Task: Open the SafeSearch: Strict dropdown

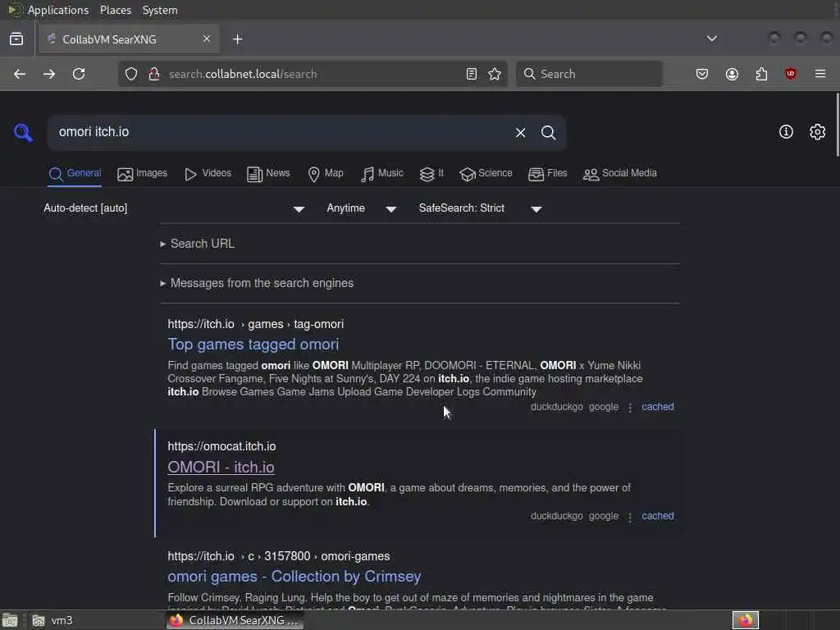Action: (481, 208)
